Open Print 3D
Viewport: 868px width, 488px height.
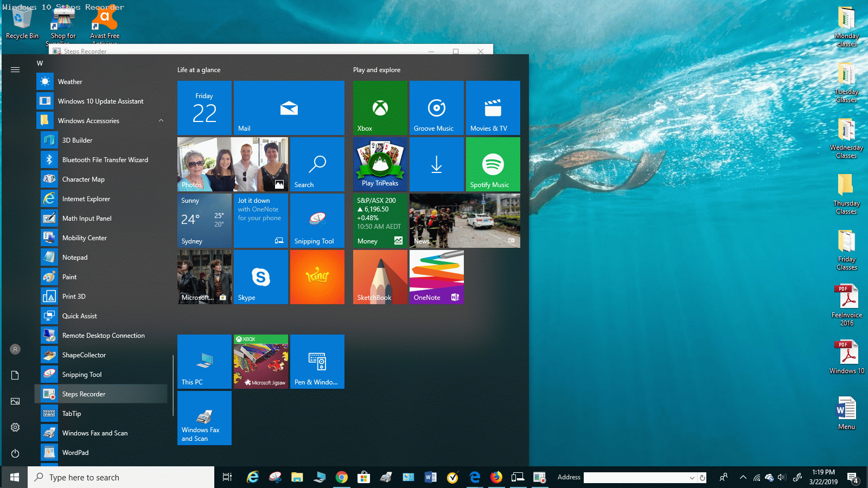tap(101, 297)
